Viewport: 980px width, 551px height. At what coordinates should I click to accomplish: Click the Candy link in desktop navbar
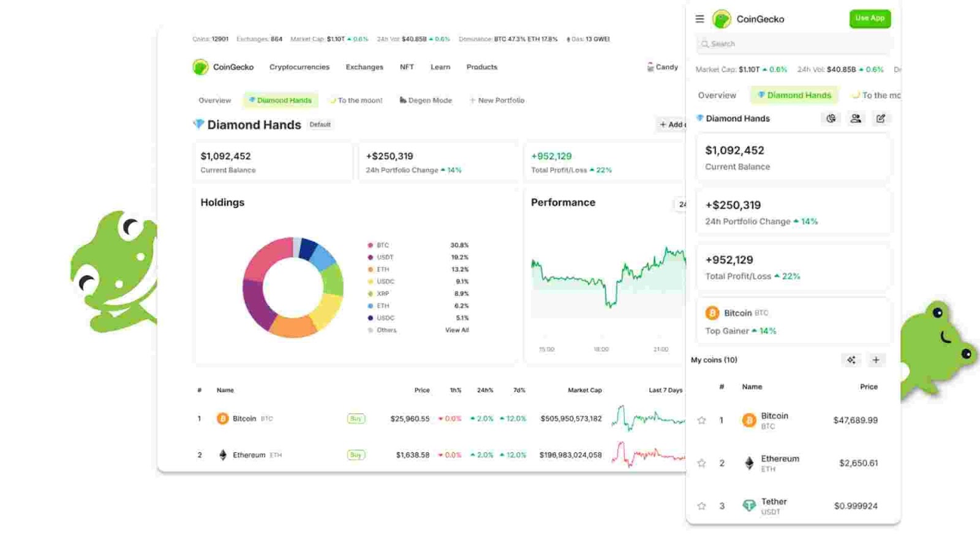point(666,67)
